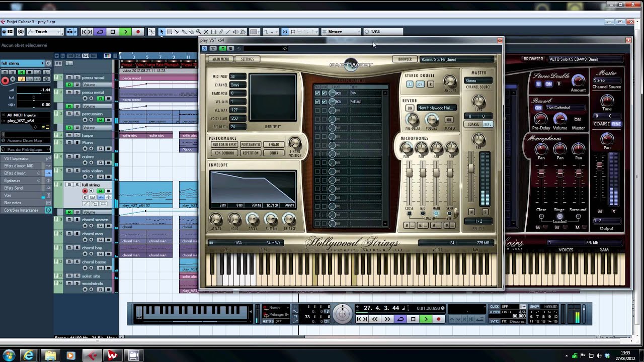Screen dimensions: 644x362
Task: Click the Windows Start button
Action: coord(9,355)
